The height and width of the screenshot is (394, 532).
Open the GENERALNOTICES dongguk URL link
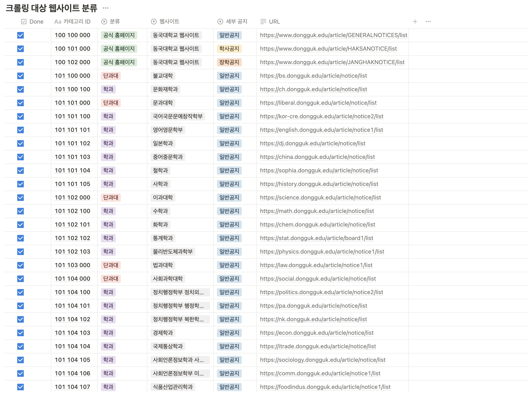(x=333, y=35)
